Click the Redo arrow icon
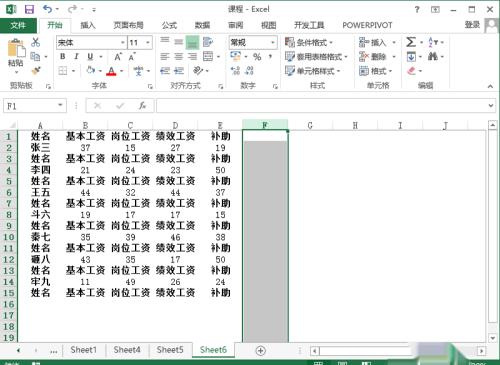 pyautogui.click(x=72, y=9)
